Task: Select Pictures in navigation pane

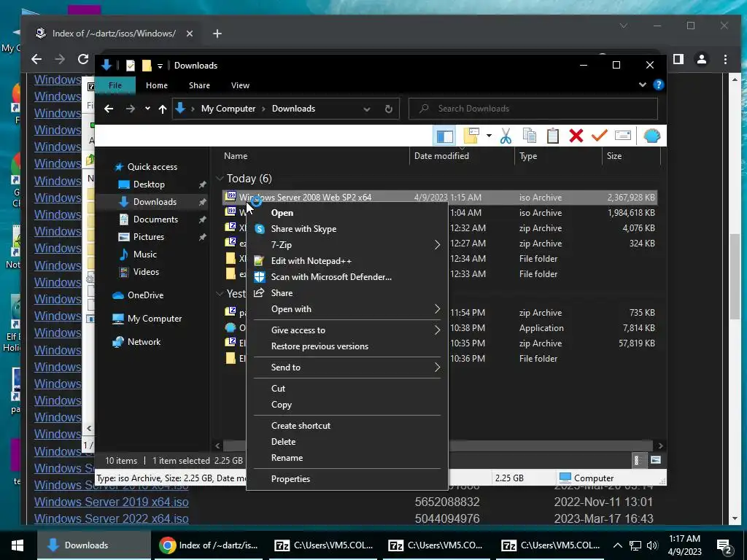Action: coord(149,237)
